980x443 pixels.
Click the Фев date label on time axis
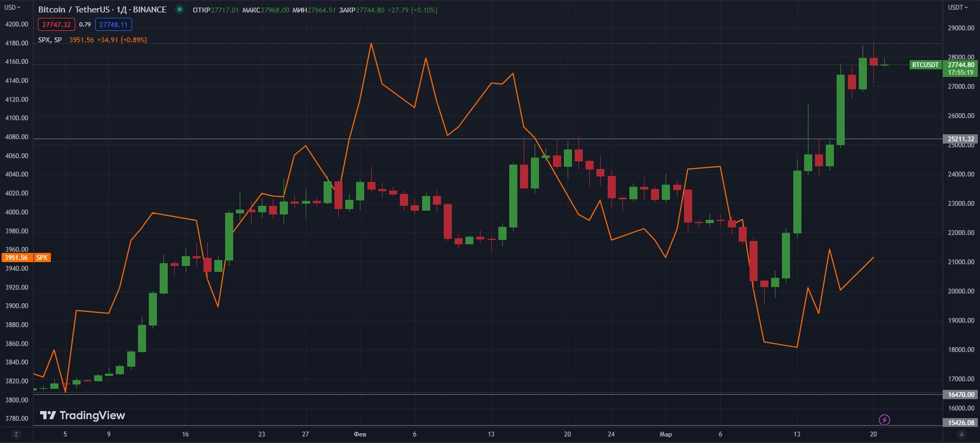360,434
